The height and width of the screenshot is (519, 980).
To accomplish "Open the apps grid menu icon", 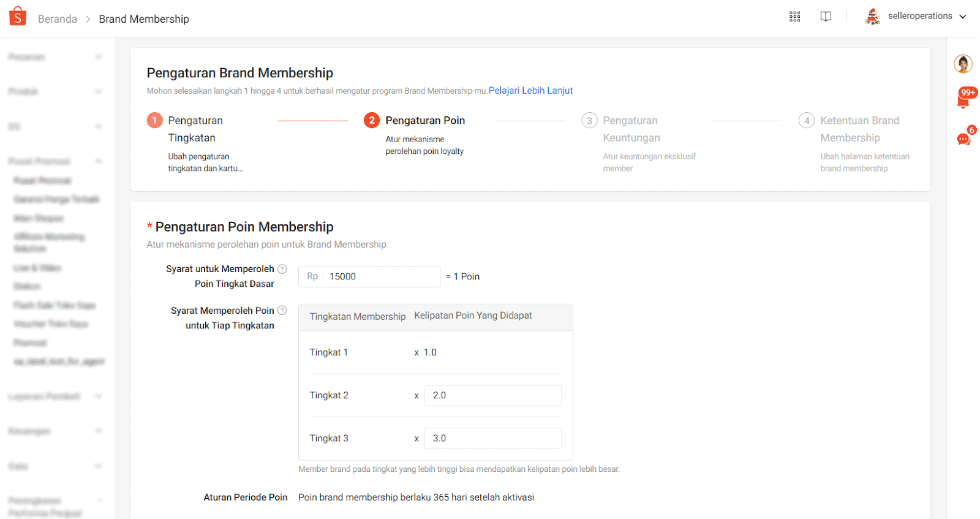I will pos(794,17).
